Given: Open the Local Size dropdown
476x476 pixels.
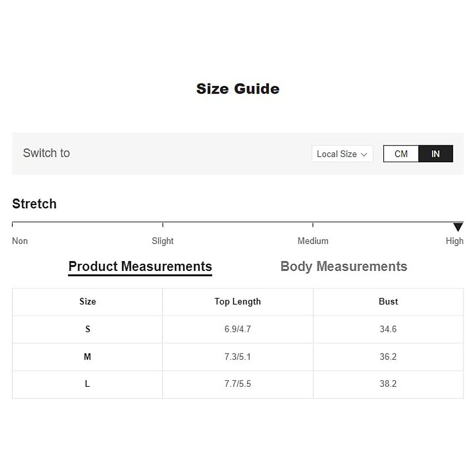Looking at the screenshot, I should pyautogui.click(x=342, y=154).
